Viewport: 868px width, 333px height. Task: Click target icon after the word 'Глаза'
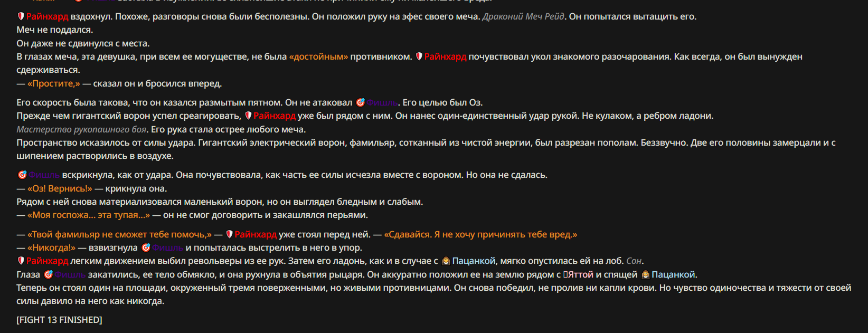[x=48, y=274]
